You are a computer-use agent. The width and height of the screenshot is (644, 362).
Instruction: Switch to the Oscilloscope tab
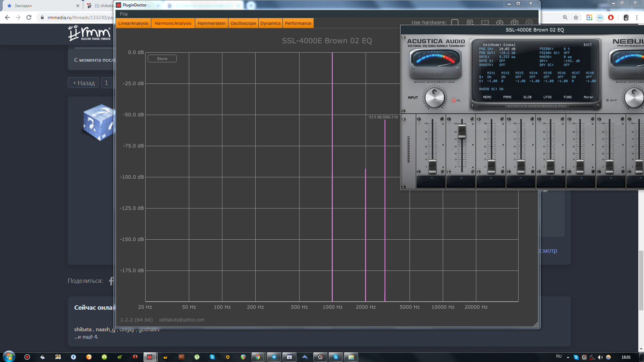pyautogui.click(x=243, y=23)
